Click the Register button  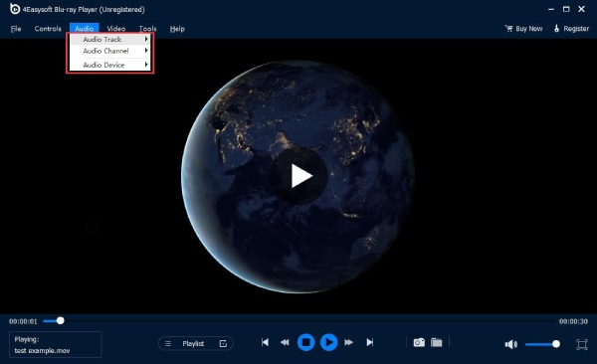click(571, 29)
